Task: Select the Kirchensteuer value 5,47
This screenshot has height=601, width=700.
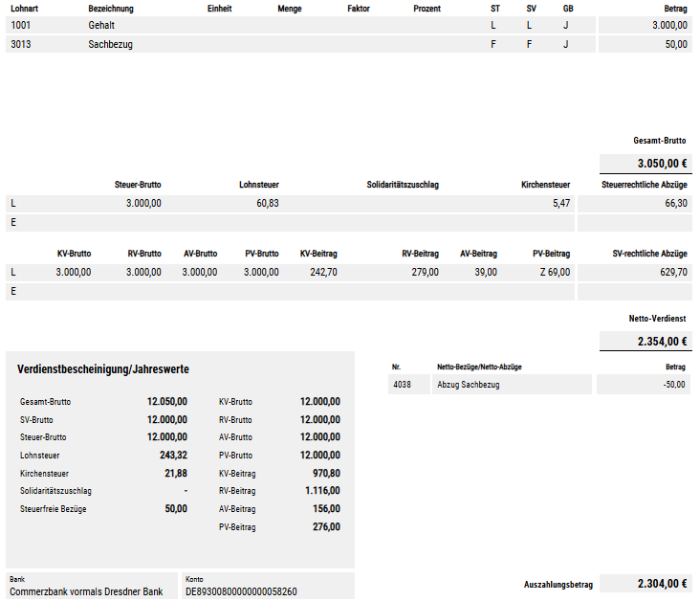Action: coord(560,203)
